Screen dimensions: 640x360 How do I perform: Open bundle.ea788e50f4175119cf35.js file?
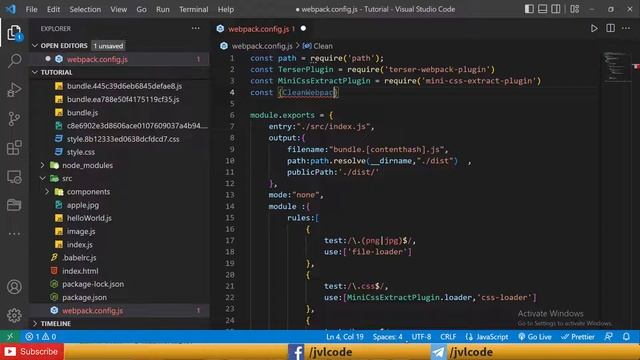pyautogui.click(x=123, y=99)
